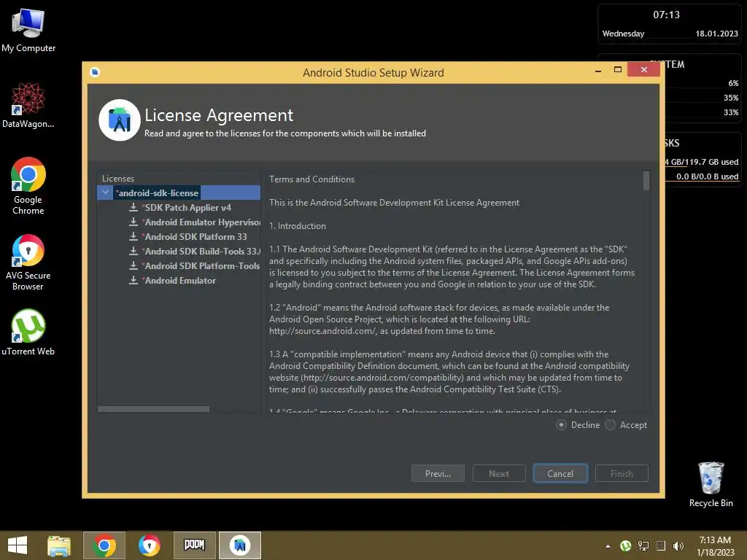Cancel the setup wizard
Viewport: 747px width, 560px height.
point(560,473)
